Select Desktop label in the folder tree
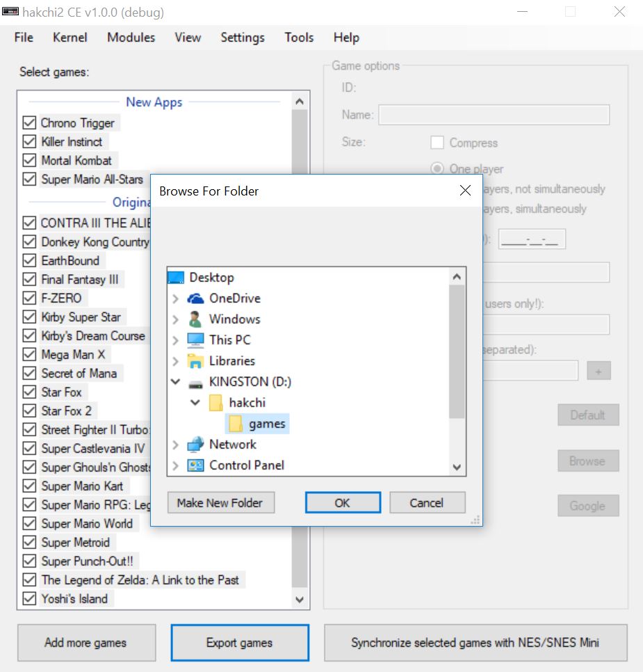This screenshot has height=672, width=643. click(211, 278)
